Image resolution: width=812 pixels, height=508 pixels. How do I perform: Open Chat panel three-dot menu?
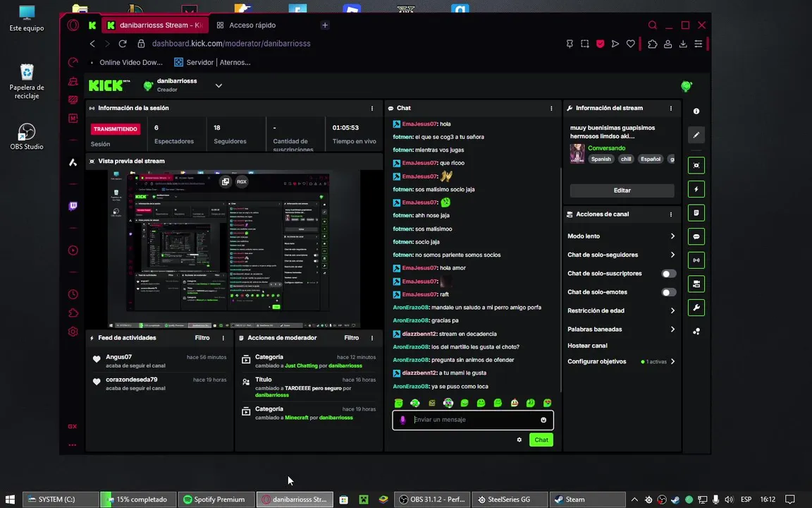pos(551,109)
